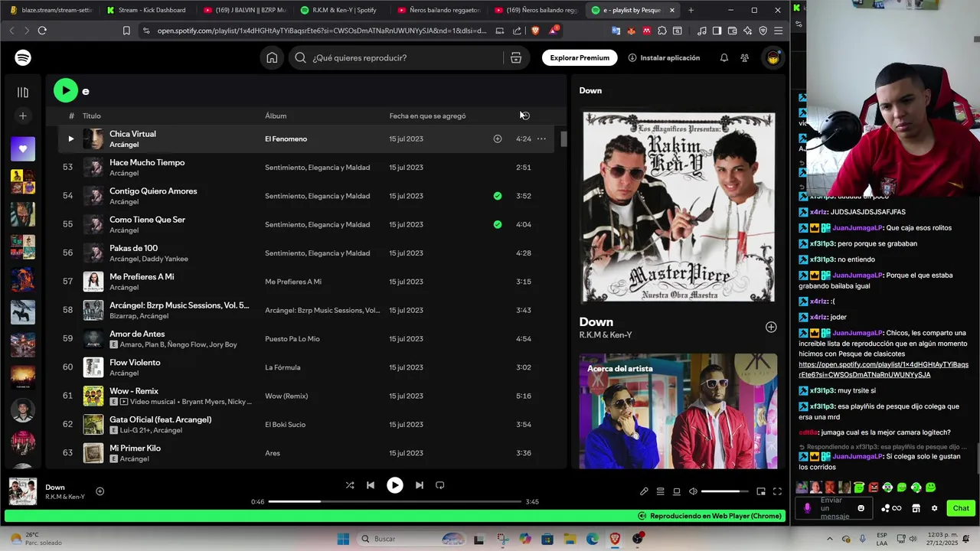
Task: Open the Down album cover thumbnail
Action: click(x=22, y=491)
